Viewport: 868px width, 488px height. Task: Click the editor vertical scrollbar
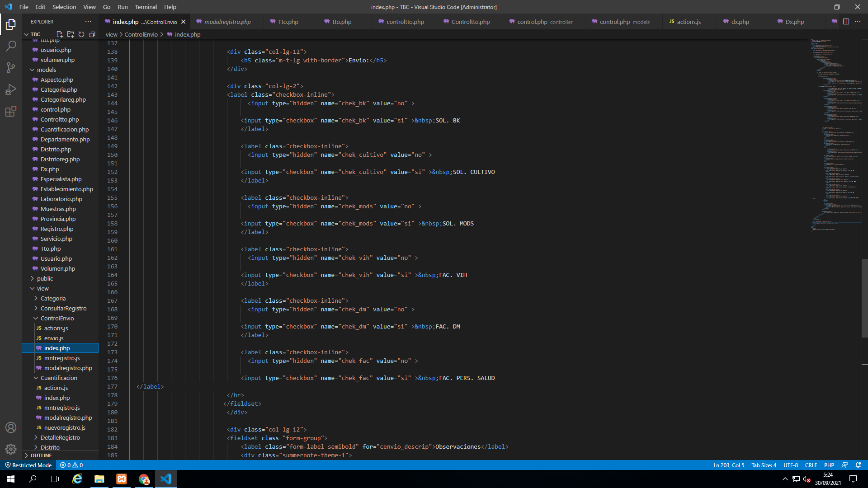click(865, 298)
